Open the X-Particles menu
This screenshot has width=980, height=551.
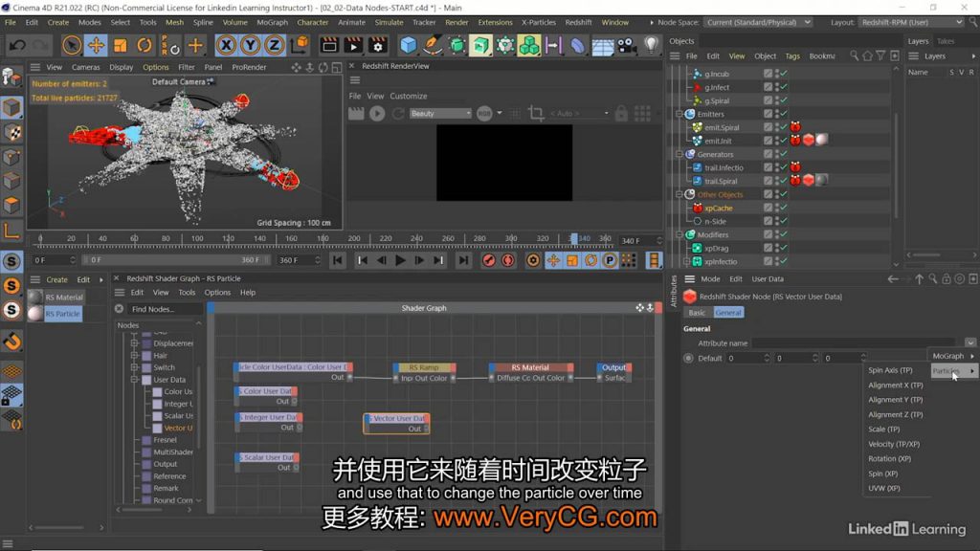coord(538,23)
